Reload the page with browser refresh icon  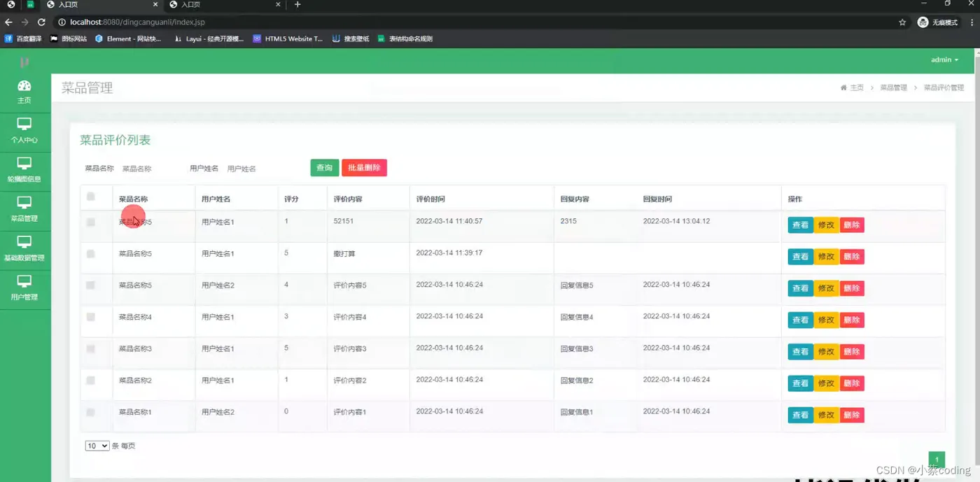pyautogui.click(x=41, y=22)
